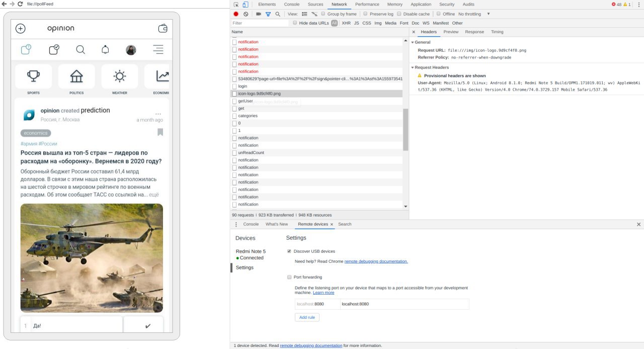This screenshot has height=349, width=644.
Task: Filter requests by XHR type
Action: tap(346, 23)
